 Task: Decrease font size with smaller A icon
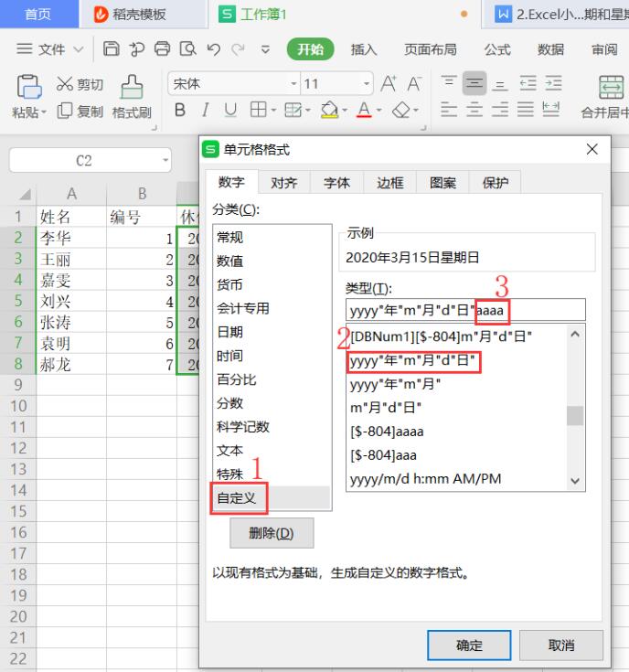tap(414, 83)
